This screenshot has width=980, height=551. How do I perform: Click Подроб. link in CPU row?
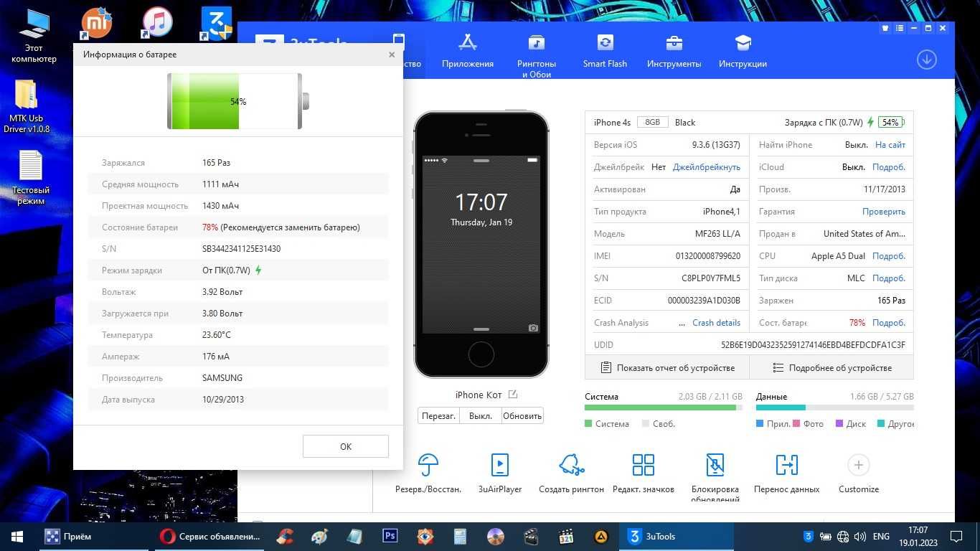click(889, 256)
